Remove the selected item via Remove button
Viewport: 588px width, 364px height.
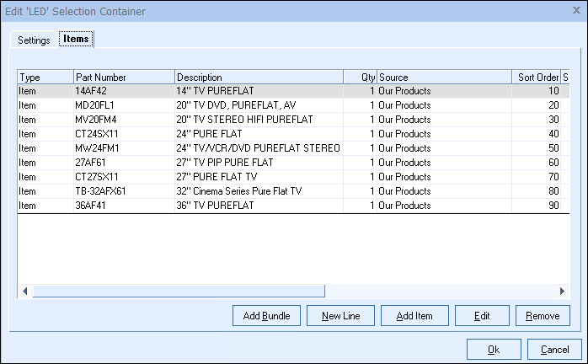543,316
